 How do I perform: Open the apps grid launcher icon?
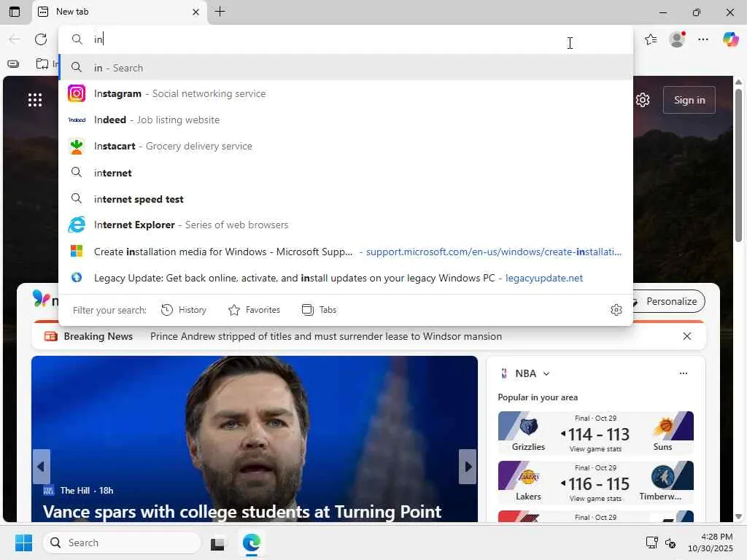tap(35, 99)
